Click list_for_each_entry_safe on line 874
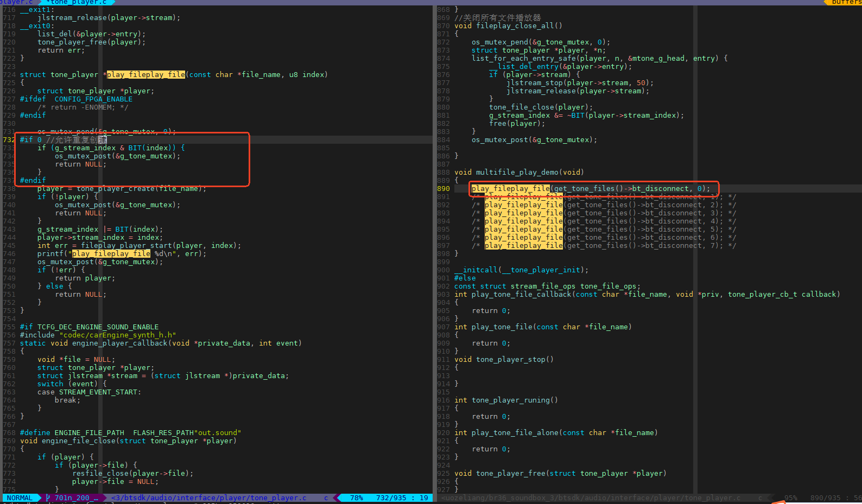 coord(524,59)
